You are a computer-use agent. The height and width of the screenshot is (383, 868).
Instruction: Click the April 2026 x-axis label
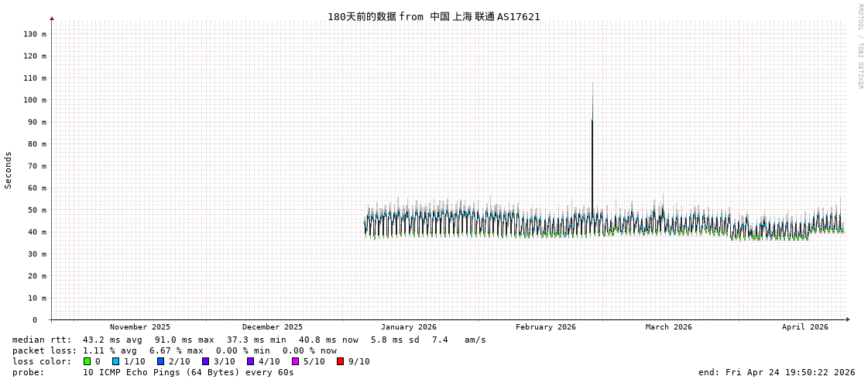click(805, 327)
